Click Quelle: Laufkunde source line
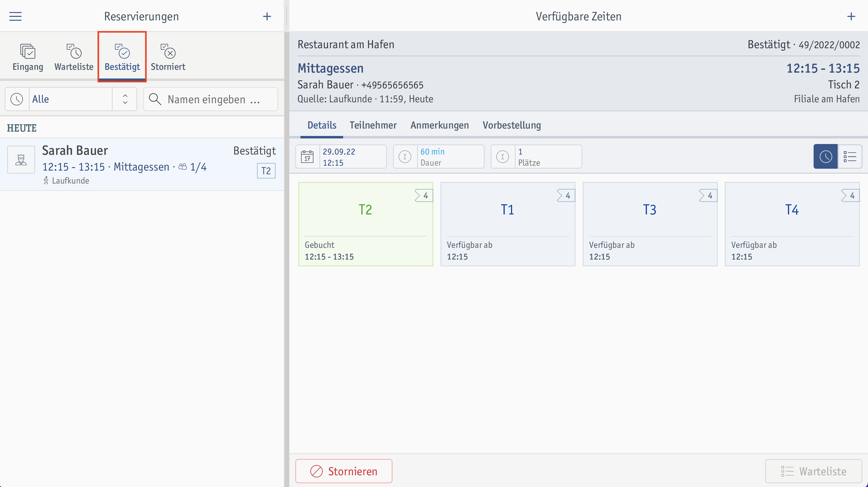This screenshot has width=868, height=487. [365, 99]
